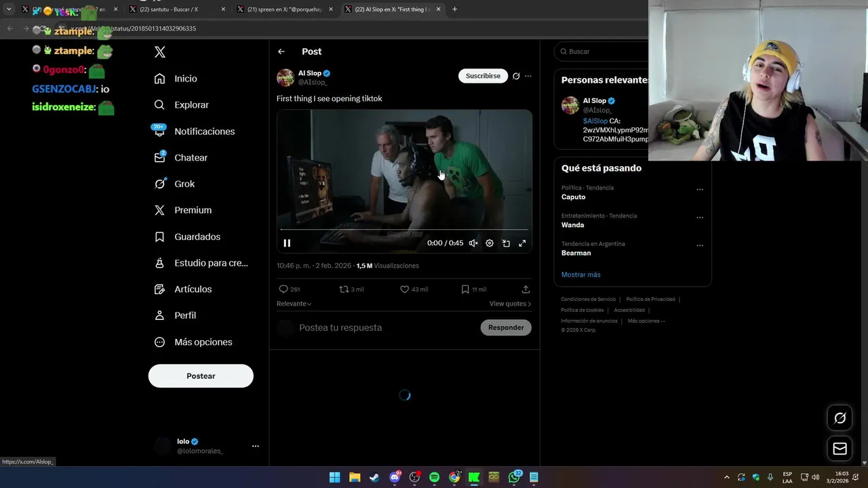Open File Explorer from the taskbar

(x=355, y=477)
